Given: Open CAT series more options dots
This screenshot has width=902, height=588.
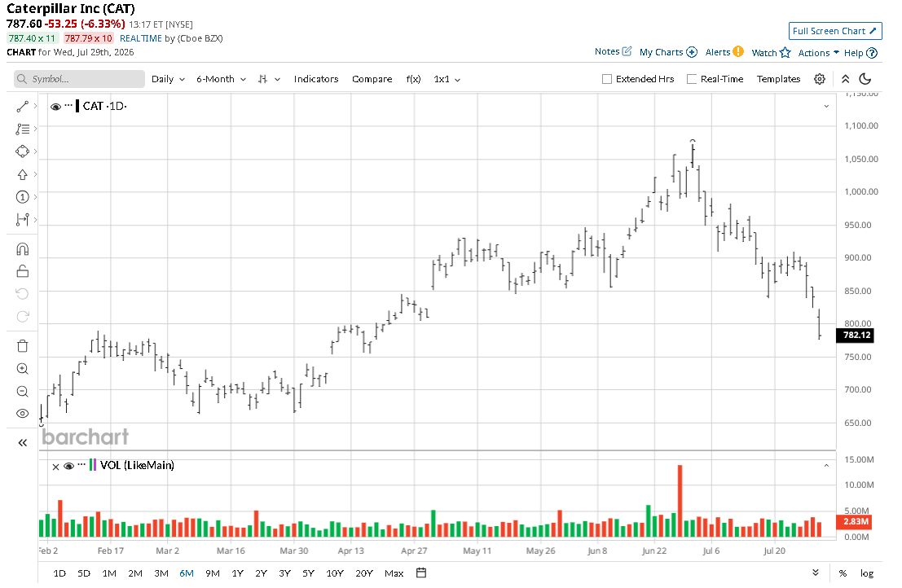Looking at the screenshot, I should coord(68,105).
